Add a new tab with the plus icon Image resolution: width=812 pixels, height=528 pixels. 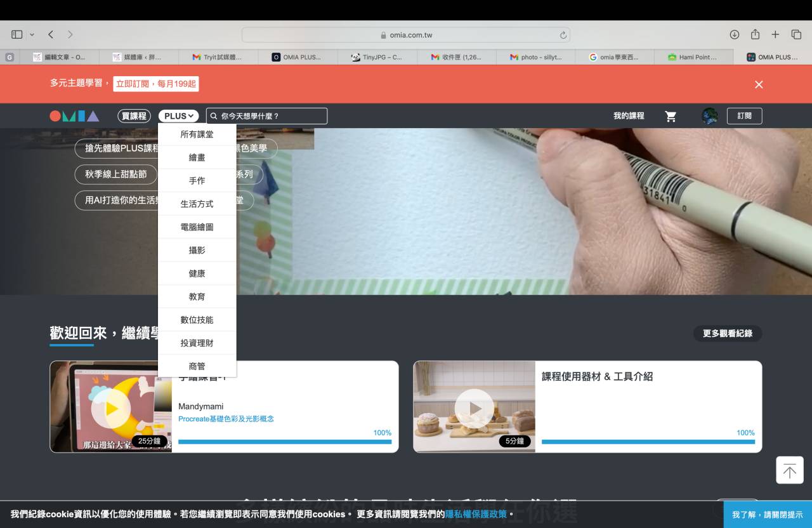(x=775, y=34)
